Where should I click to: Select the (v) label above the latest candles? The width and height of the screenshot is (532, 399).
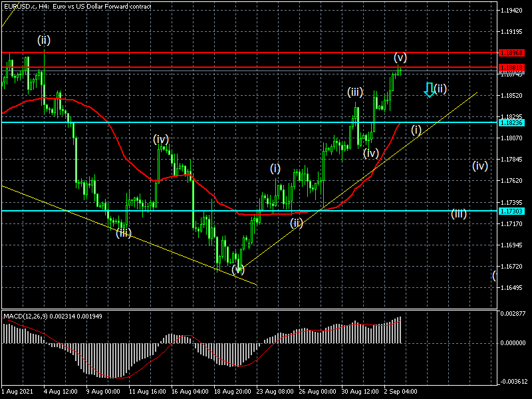click(x=400, y=57)
